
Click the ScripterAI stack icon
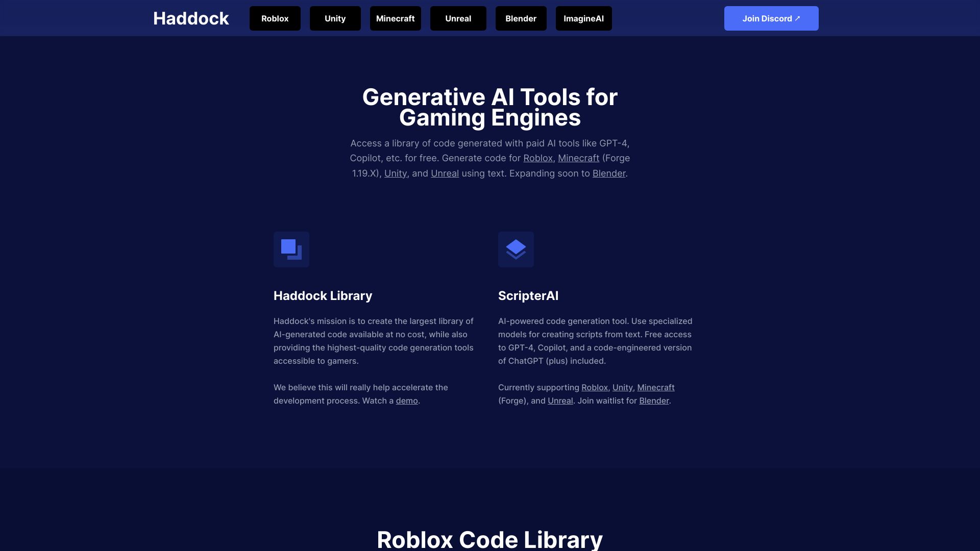[x=516, y=249]
